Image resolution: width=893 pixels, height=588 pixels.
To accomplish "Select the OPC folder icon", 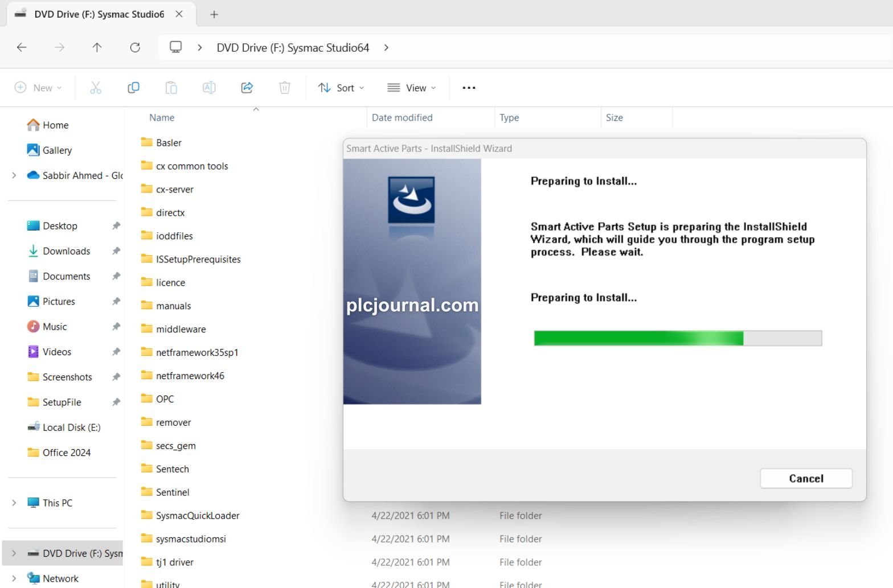I will point(147,398).
